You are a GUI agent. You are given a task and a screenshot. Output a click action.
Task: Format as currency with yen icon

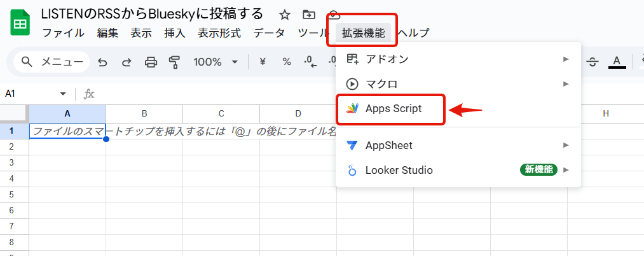(263, 62)
